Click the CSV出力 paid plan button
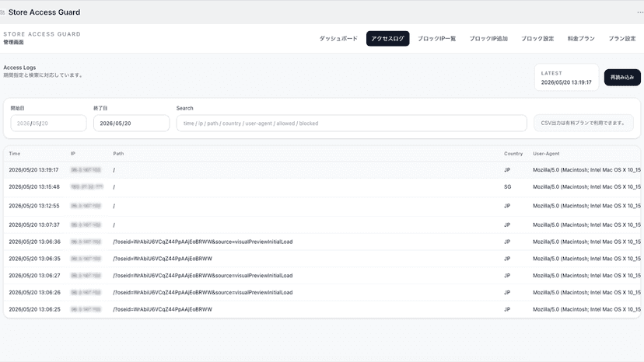 click(583, 124)
